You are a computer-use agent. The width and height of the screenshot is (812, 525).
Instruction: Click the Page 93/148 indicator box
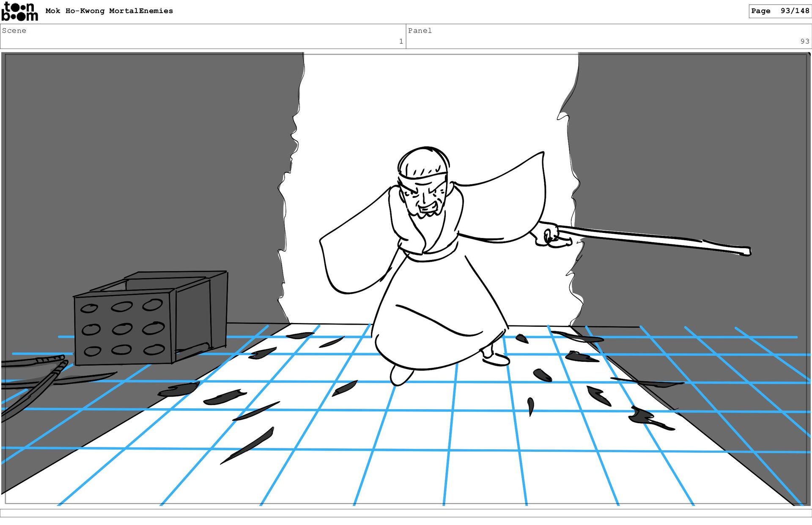(779, 11)
